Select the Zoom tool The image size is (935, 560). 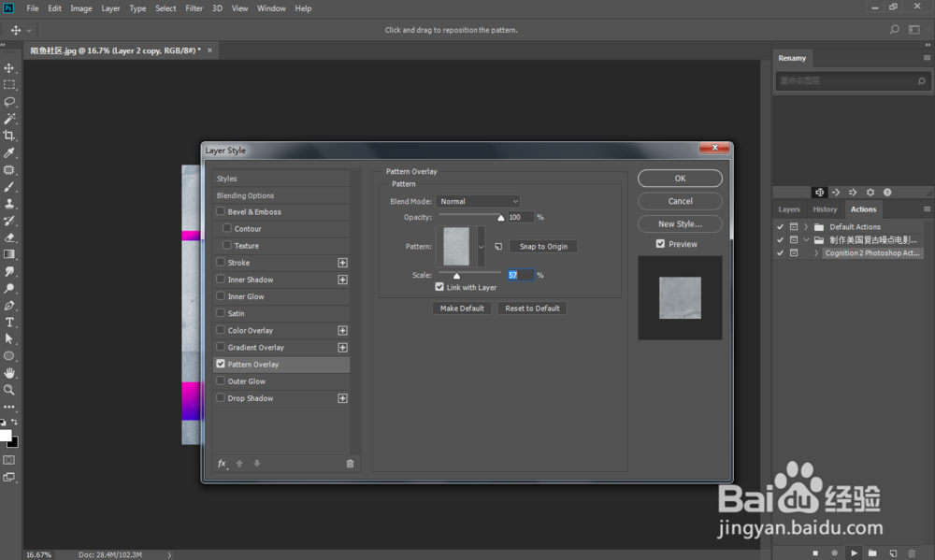(9, 390)
